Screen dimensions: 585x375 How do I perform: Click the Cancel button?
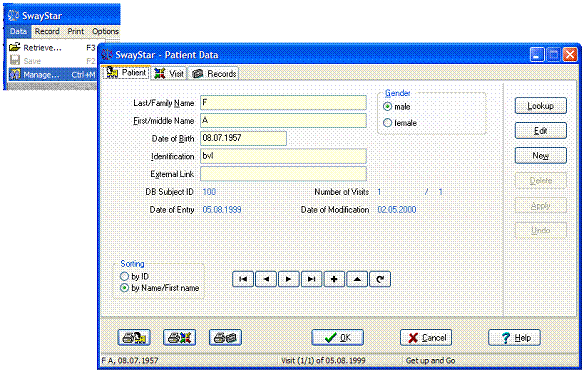point(426,338)
